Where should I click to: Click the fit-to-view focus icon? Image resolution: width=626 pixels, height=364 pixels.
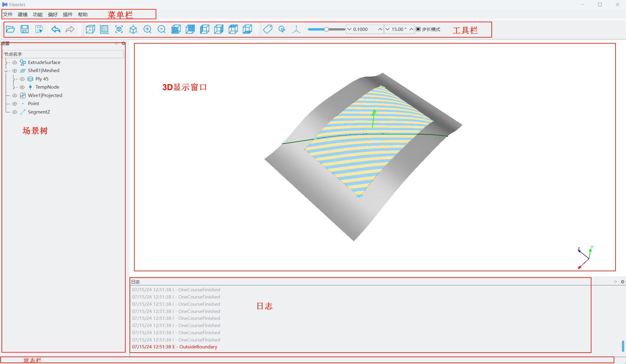[119, 29]
